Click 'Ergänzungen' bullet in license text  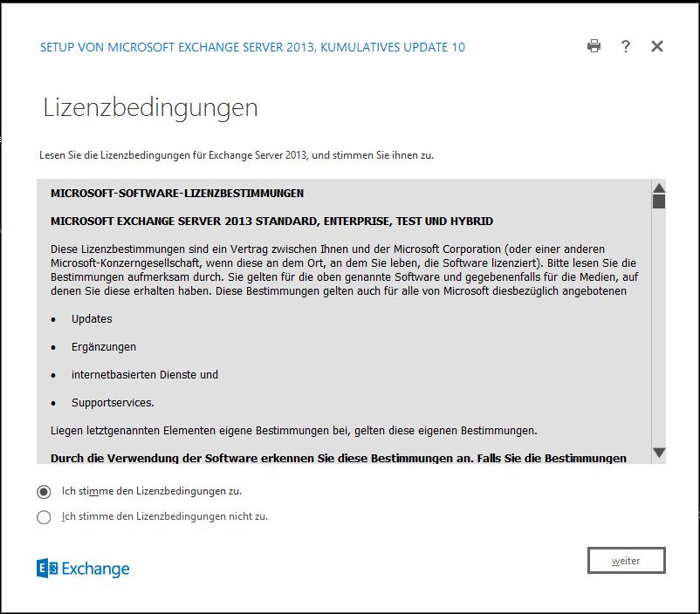point(104,347)
